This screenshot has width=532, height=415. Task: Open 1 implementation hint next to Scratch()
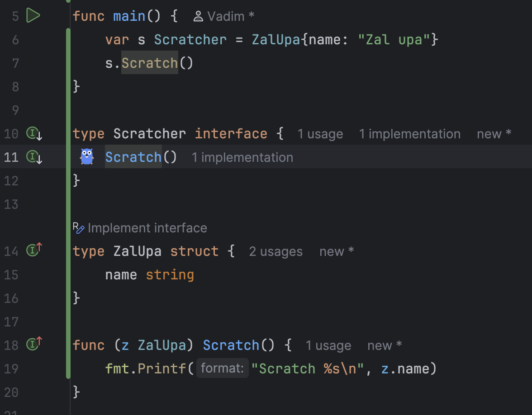click(242, 157)
